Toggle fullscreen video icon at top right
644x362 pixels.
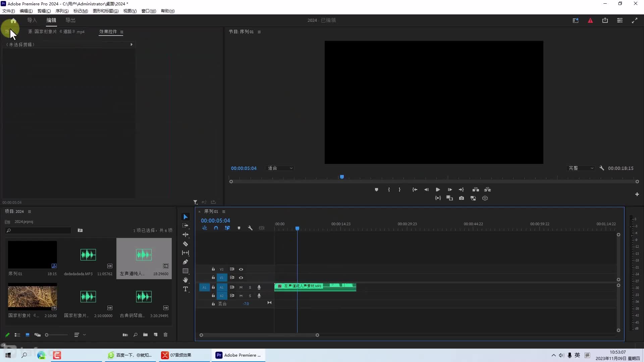click(635, 20)
